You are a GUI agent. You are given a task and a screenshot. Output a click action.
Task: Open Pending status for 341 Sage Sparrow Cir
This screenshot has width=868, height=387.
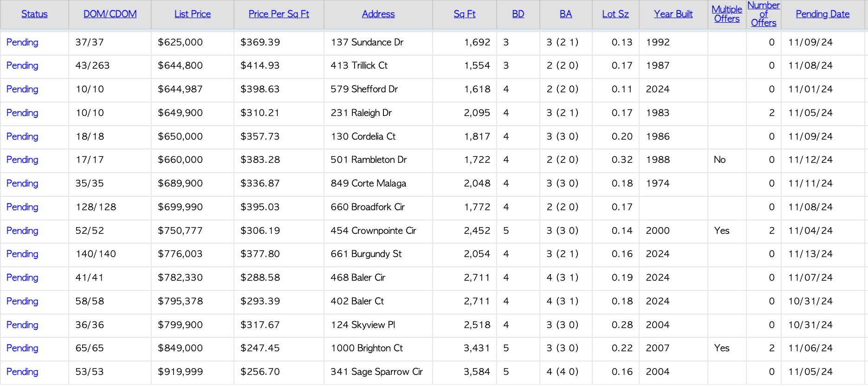[x=22, y=372]
